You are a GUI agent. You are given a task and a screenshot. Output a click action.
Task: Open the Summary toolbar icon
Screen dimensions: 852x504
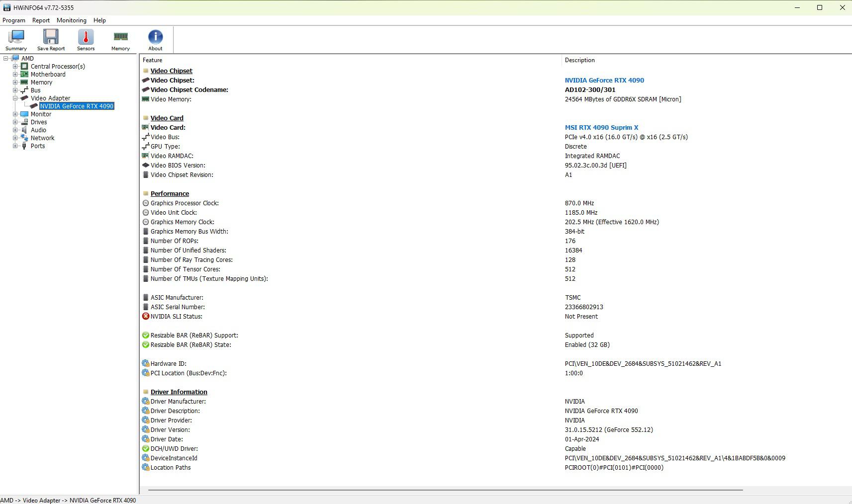point(16,40)
